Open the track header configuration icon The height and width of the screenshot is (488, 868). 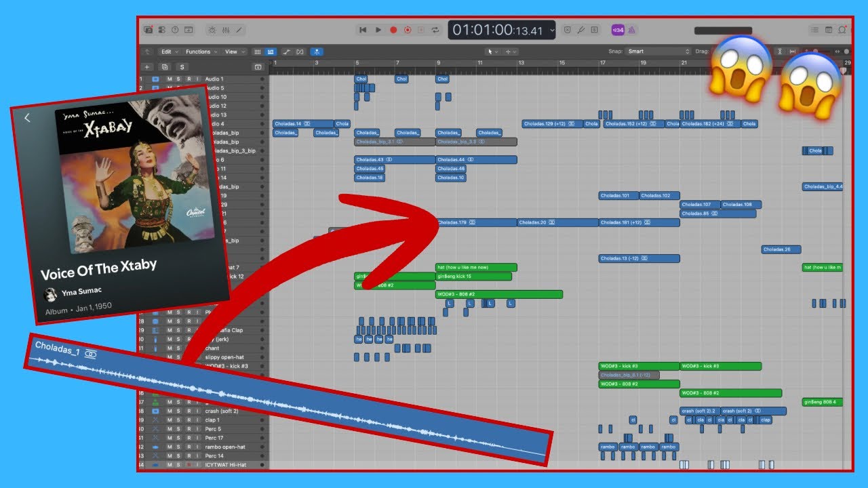(x=258, y=67)
